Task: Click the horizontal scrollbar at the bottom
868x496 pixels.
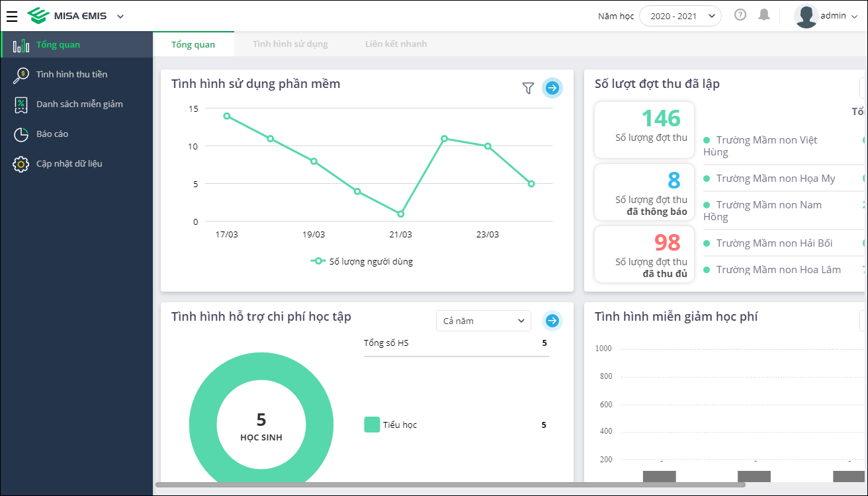Action: pos(450,485)
